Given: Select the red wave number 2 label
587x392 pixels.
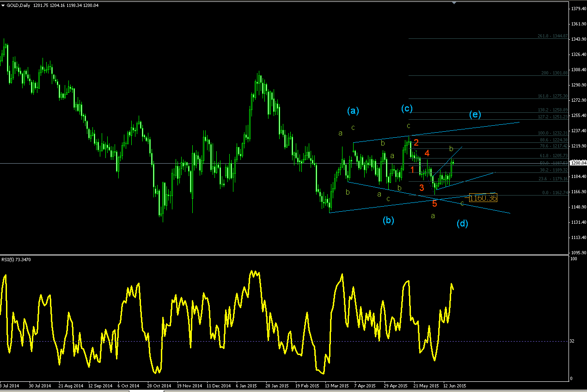Looking at the screenshot, I should tap(416, 142).
